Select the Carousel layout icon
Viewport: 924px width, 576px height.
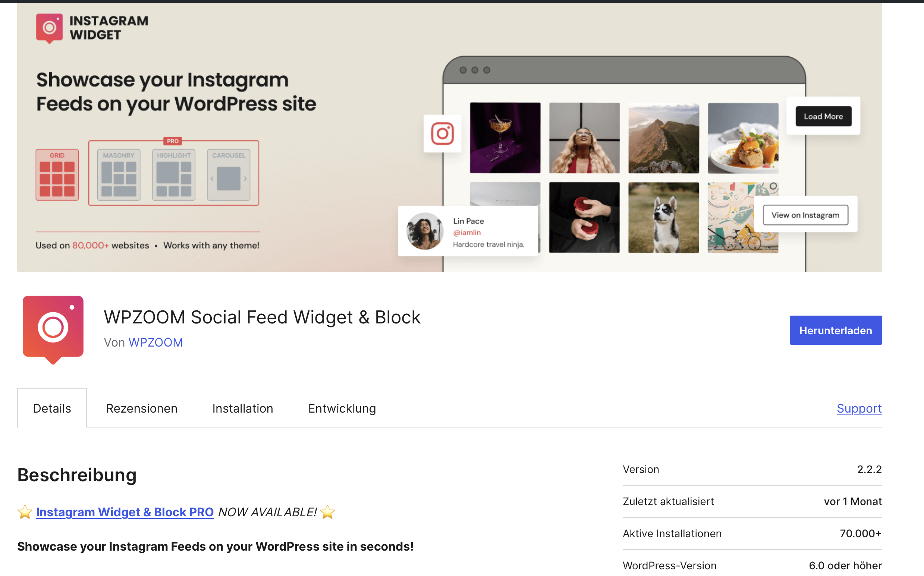tap(229, 175)
